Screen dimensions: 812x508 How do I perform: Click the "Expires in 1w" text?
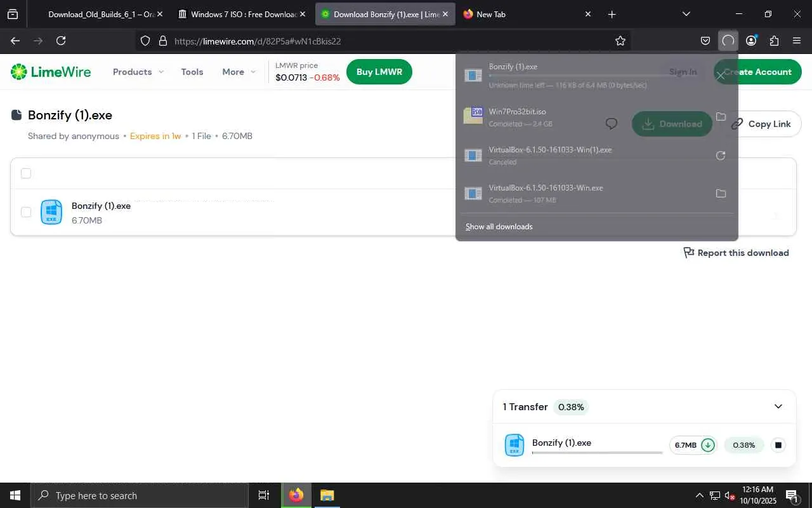(155, 136)
